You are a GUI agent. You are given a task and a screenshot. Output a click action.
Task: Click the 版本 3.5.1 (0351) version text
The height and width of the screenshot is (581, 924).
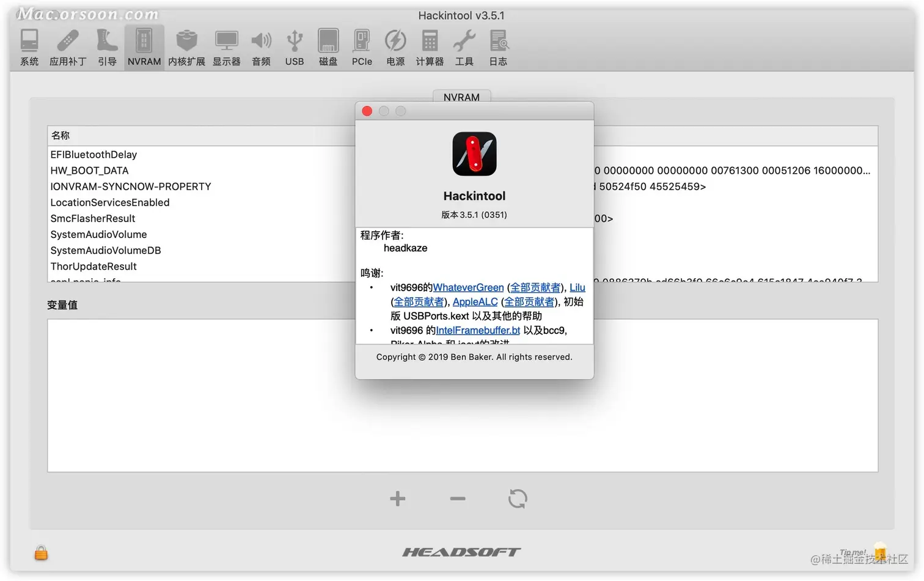pyautogui.click(x=474, y=215)
